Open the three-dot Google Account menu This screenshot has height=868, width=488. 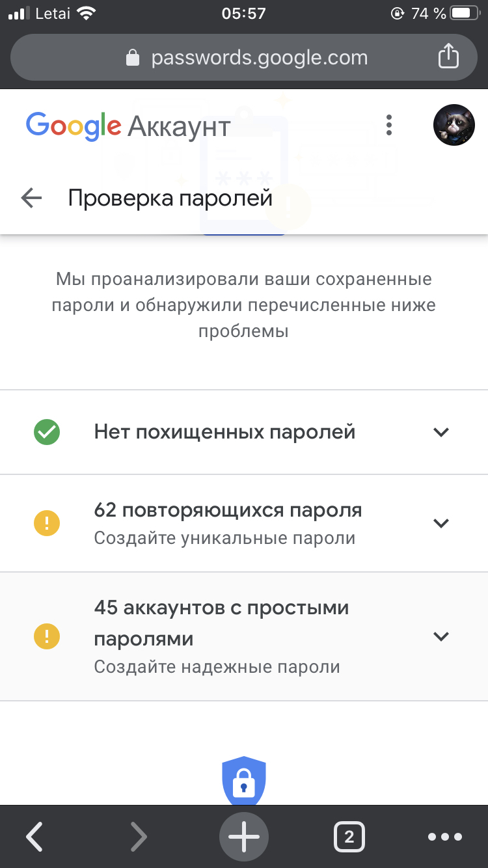pos(389,125)
